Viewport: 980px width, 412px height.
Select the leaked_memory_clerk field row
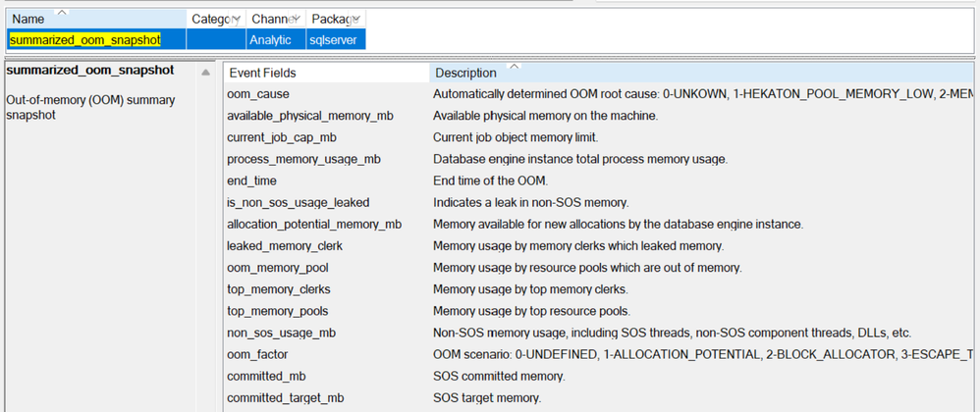285,245
